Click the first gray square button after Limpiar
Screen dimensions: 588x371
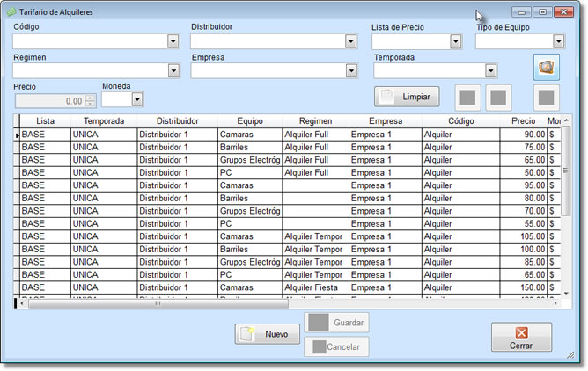click(469, 96)
